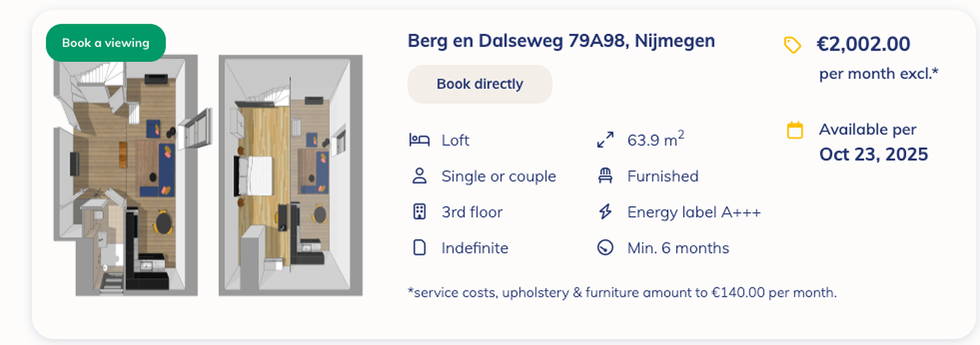Click the lightning bolt energy label icon
This screenshot has height=345, width=980.
[x=605, y=212]
